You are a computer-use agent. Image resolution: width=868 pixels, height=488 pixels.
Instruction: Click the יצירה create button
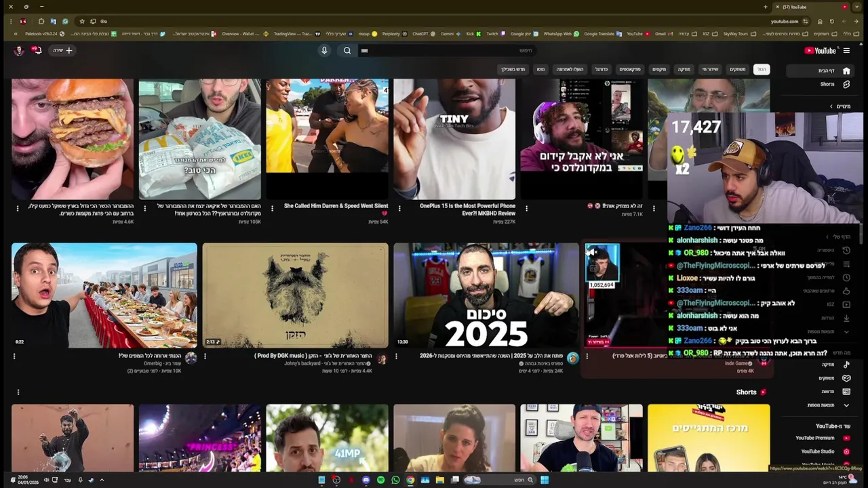pyautogui.click(x=62, y=50)
